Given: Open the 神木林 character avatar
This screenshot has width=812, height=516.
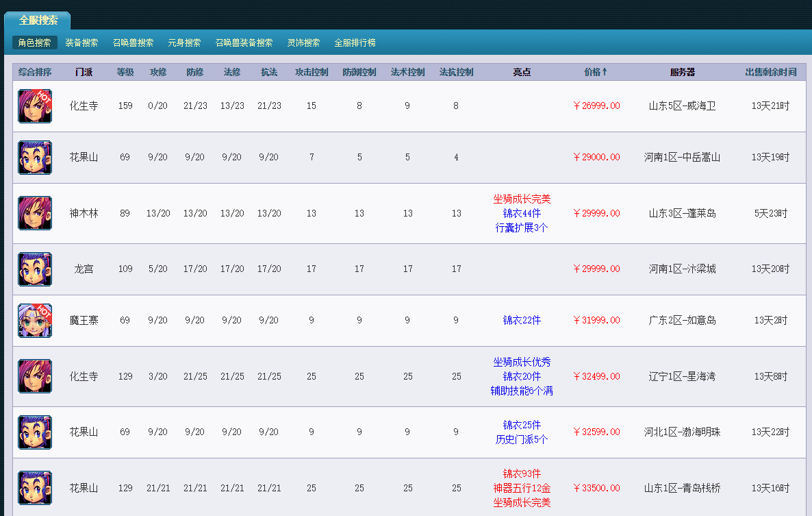Looking at the screenshot, I should click(x=35, y=213).
